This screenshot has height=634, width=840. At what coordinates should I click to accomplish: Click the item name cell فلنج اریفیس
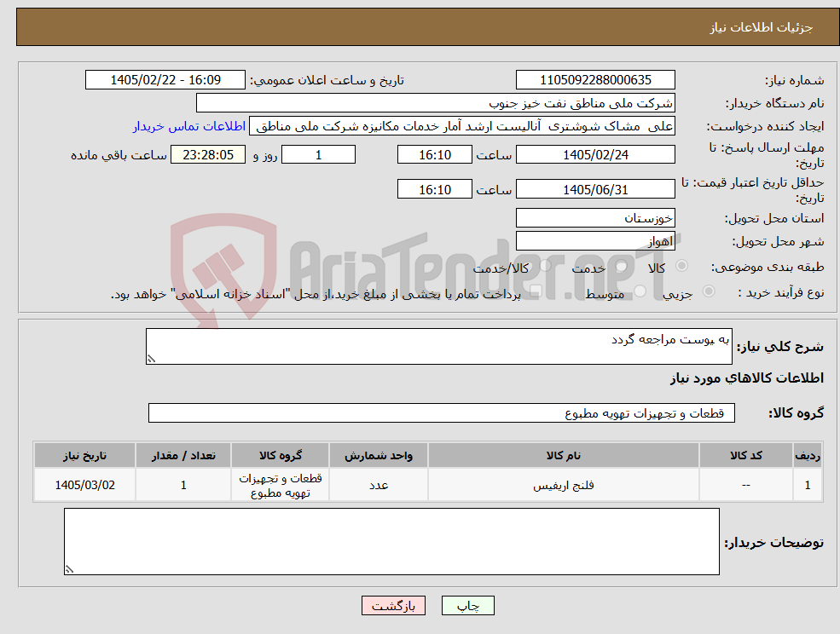(x=563, y=485)
